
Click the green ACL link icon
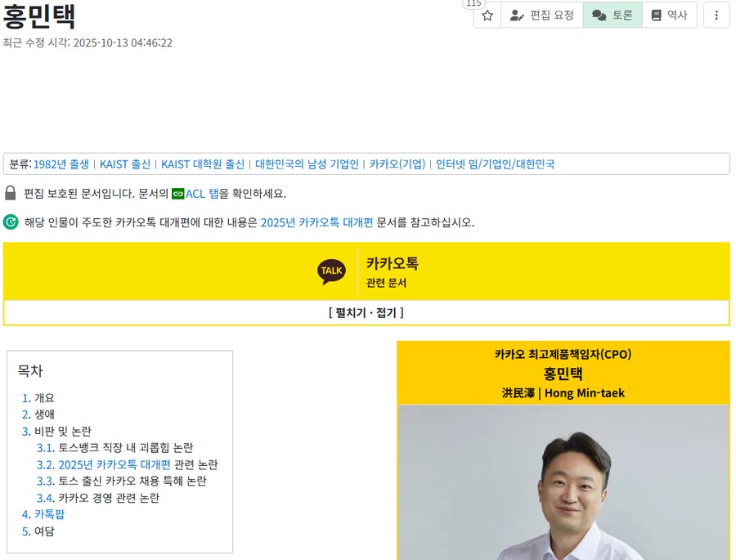point(178,194)
